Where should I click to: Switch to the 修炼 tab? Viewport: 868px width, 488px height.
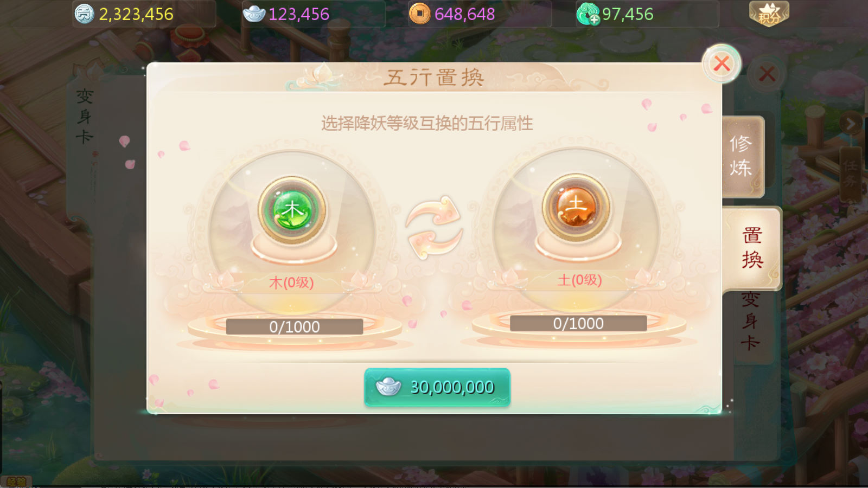pos(743,156)
